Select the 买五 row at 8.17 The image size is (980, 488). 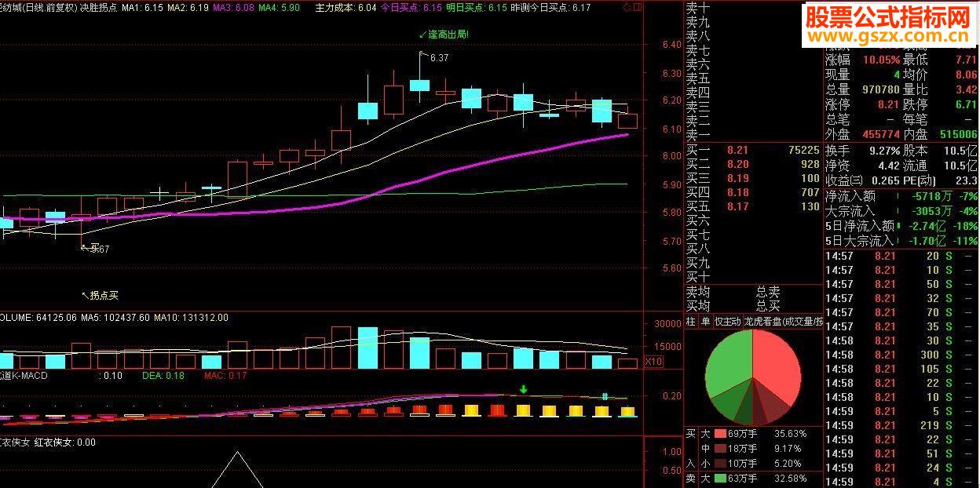[753, 206]
